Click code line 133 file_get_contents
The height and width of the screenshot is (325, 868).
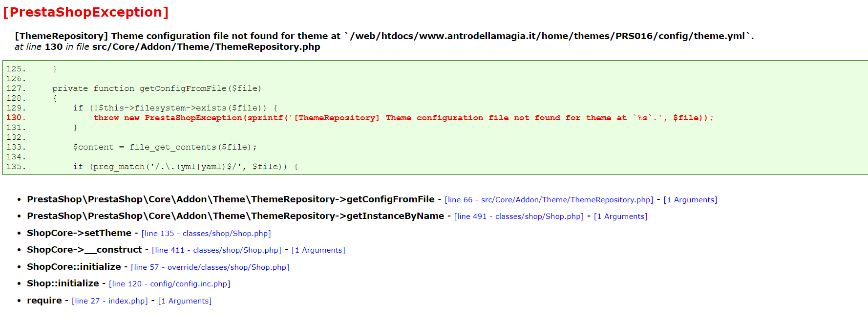[x=165, y=147]
